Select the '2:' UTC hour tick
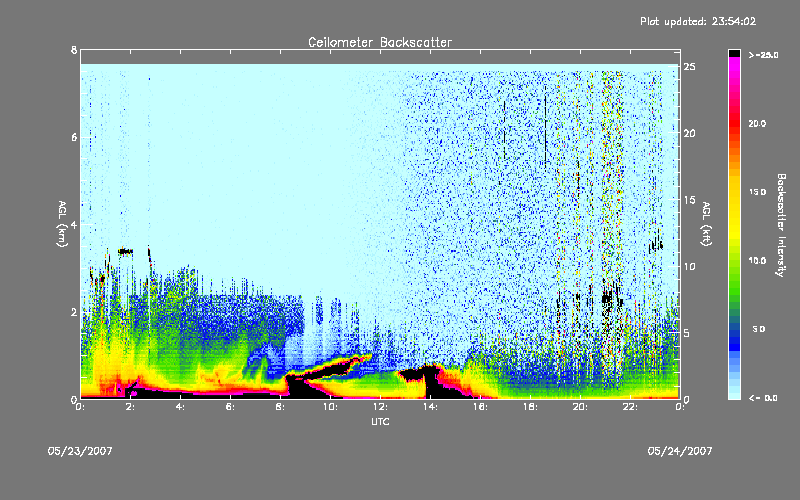Screen dimensions: 800x500 pos(131,407)
